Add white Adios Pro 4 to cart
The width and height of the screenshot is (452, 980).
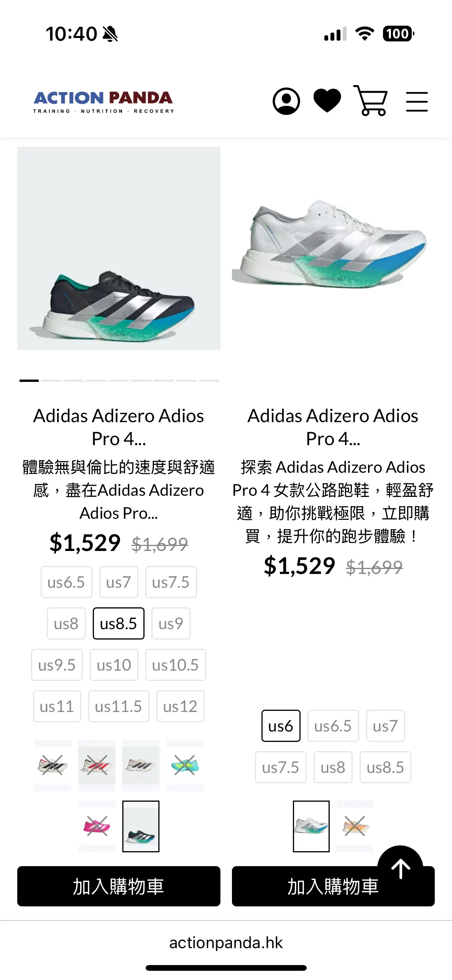click(333, 886)
